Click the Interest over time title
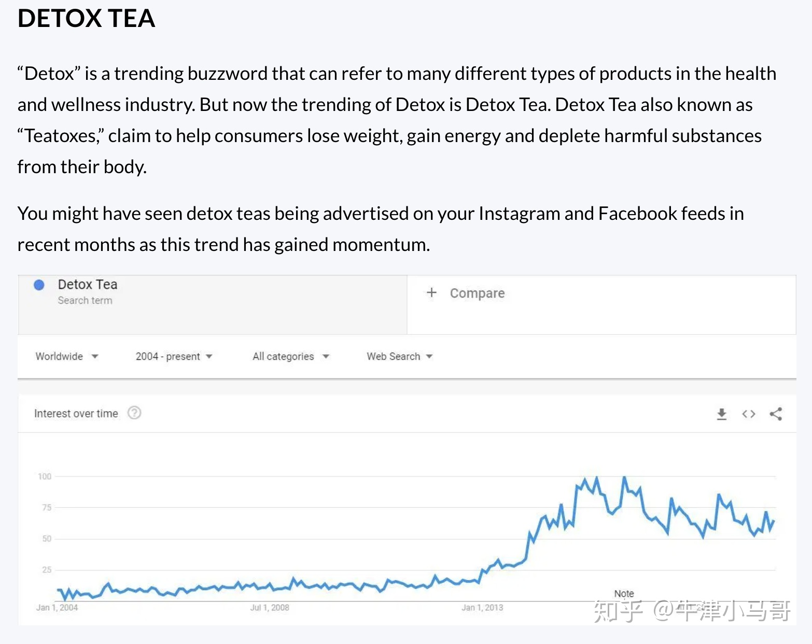Image resolution: width=812 pixels, height=644 pixels. (76, 413)
